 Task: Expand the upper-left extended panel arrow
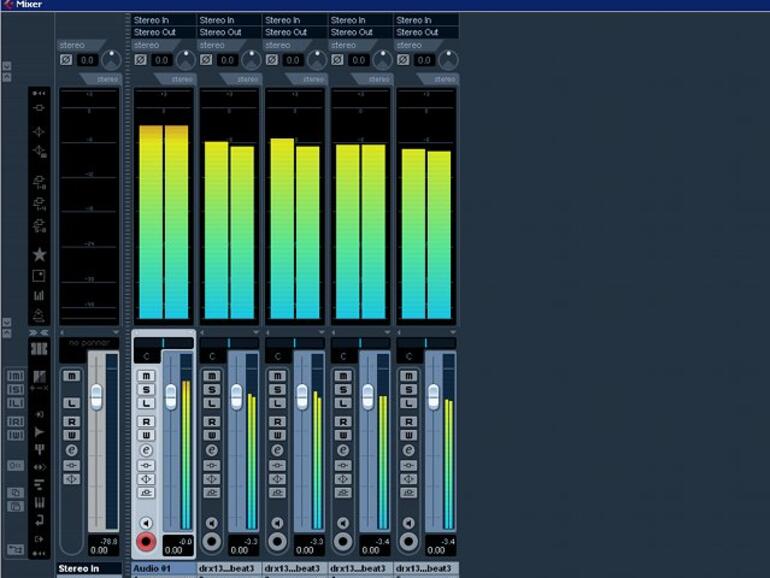(7, 67)
